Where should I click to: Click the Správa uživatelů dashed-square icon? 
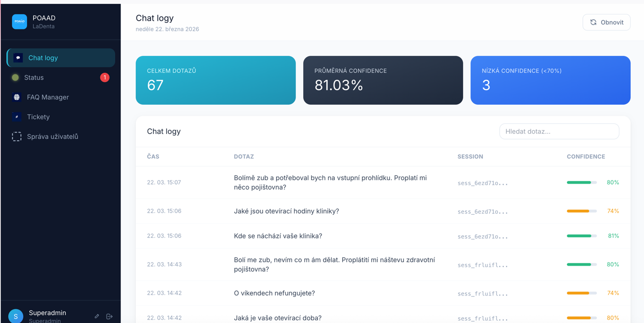tap(17, 137)
